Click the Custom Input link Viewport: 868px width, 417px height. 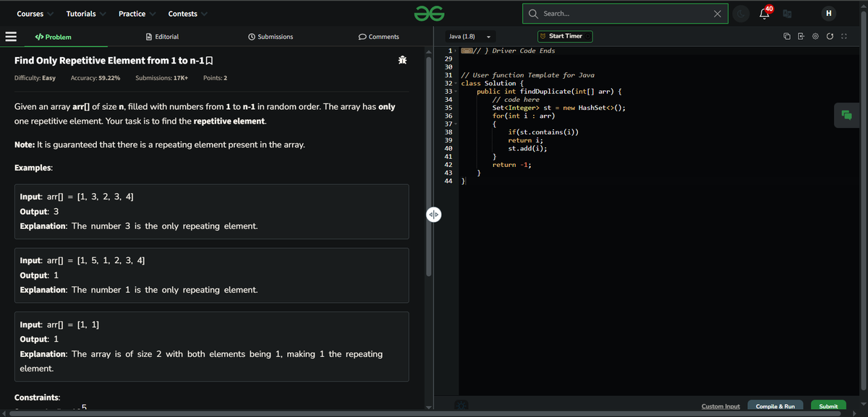click(x=720, y=406)
